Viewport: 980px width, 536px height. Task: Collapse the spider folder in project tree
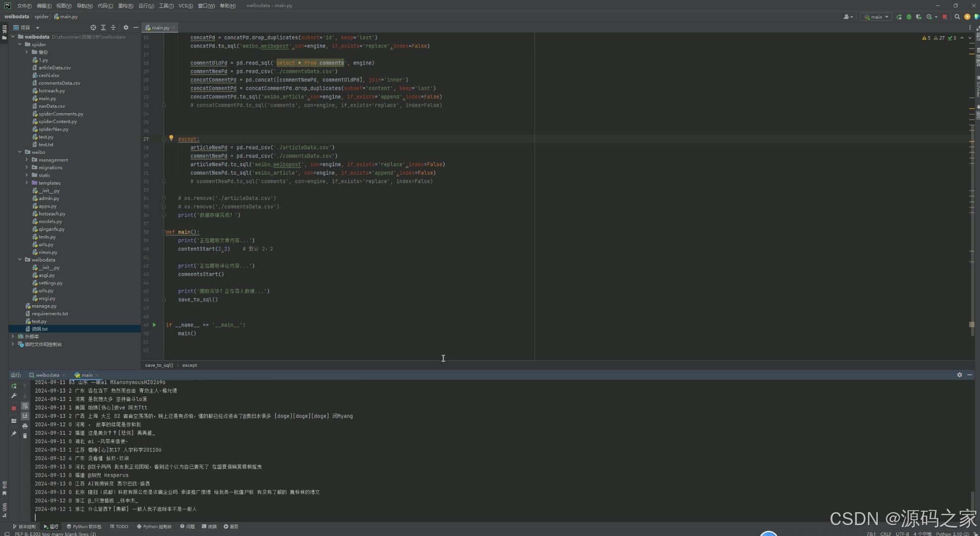(x=20, y=45)
